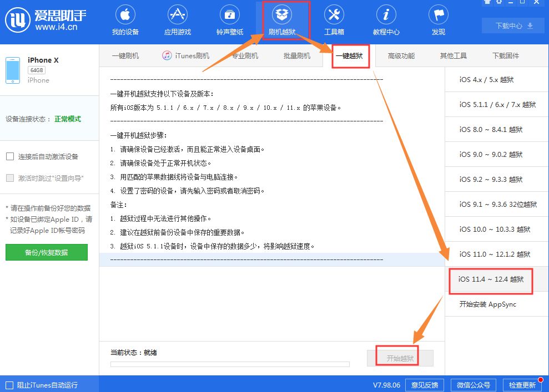Open the 工具箱 toolbox icon
The image size is (549, 392).
click(x=334, y=17)
